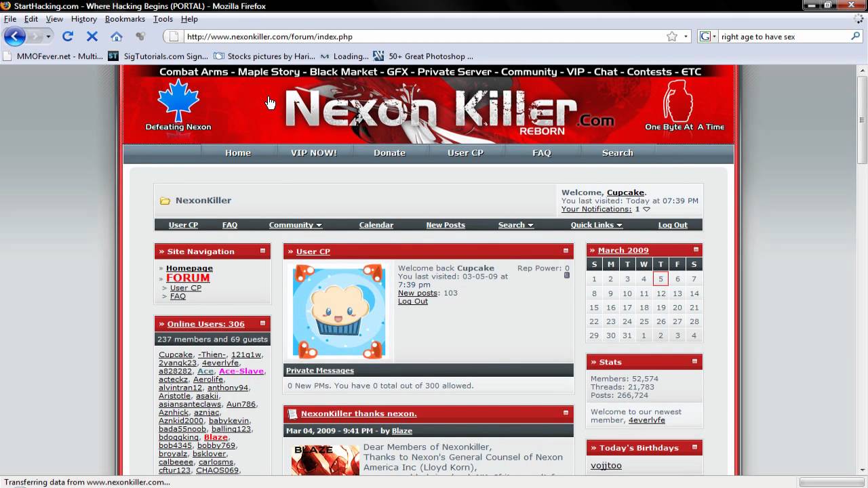Open the Bookmarks menu
The image size is (868, 488).
pyautogui.click(x=125, y=19)
